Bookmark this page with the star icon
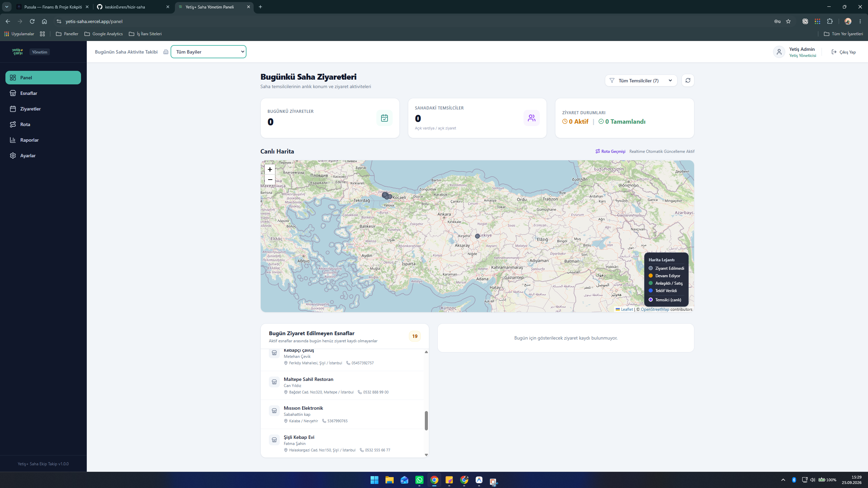 click(x=788, y=21)
